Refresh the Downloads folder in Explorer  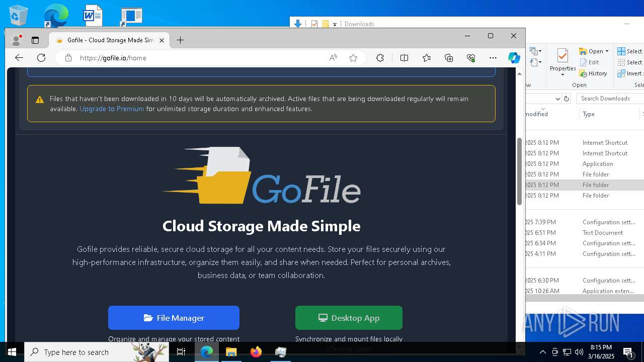pyautogui.click(x=567, y=99)
